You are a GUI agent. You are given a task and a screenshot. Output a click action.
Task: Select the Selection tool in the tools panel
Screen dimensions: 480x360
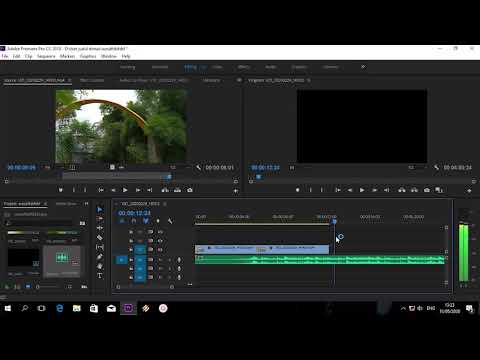[x=100, y=209]
